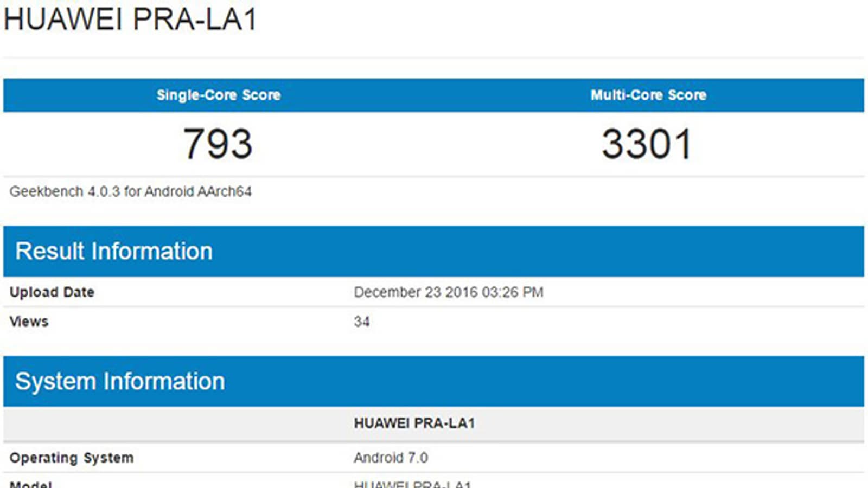Screen dimensions: 868x488
Task: Click the Android 7.0 value
Action: (x=391, y=458)
